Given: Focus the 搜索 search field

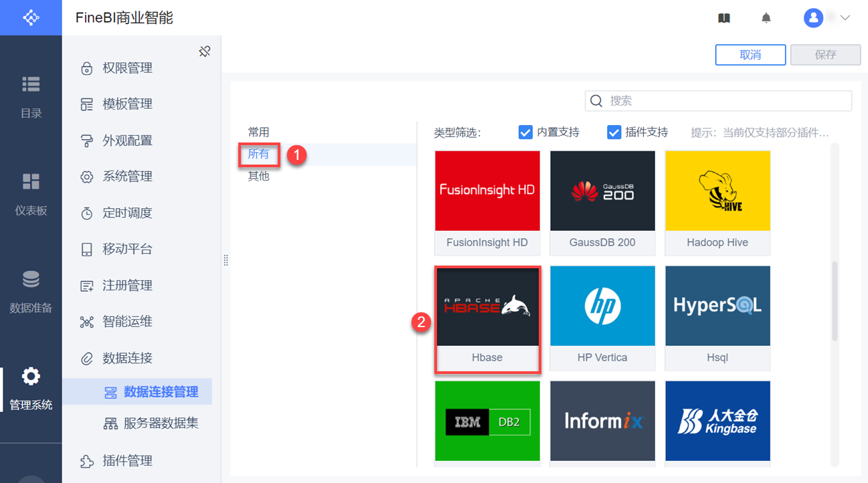Looking at the screenshot, I should click(718, 101).
